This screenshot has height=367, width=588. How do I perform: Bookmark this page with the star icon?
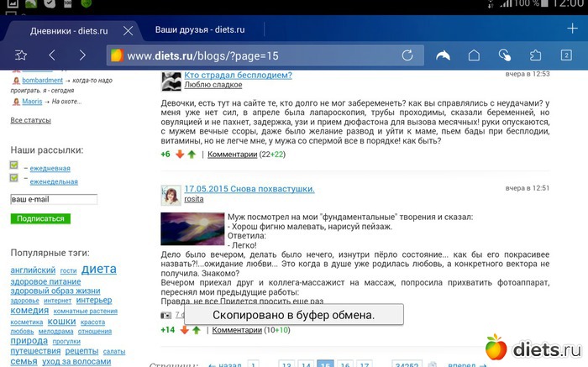point(21,55)
